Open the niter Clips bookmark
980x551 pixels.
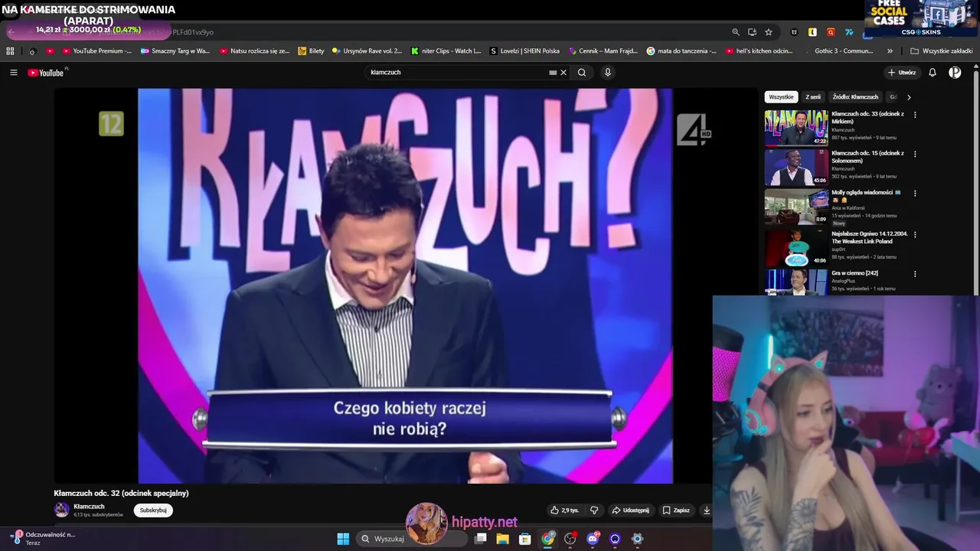(x=446, y=51)
